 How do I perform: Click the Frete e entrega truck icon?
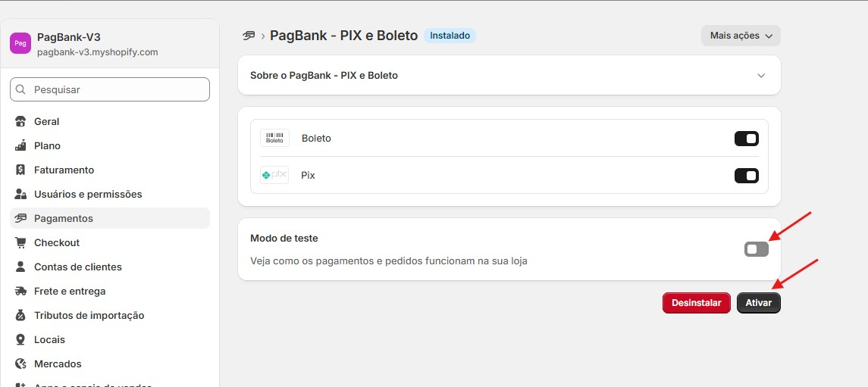(20, 292)
